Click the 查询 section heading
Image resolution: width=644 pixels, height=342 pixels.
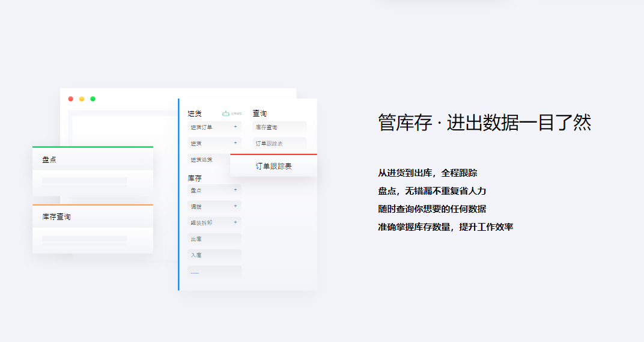[x=260, y=113]
